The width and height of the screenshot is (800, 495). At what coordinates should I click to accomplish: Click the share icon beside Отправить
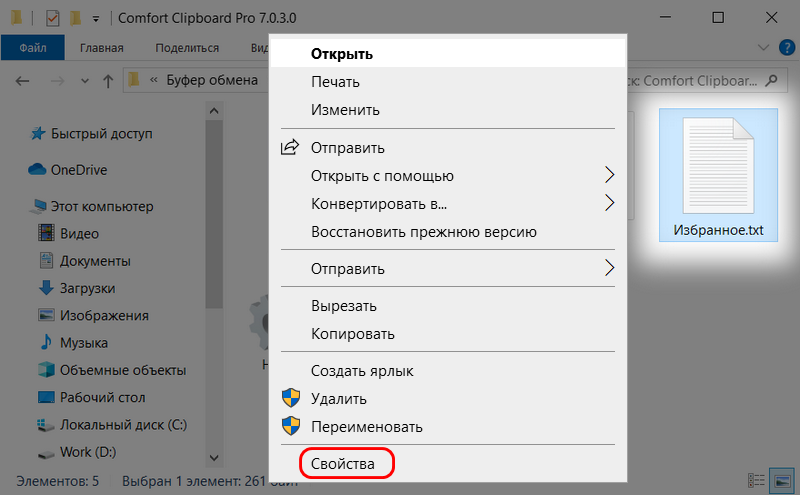[x=290, y=147]
